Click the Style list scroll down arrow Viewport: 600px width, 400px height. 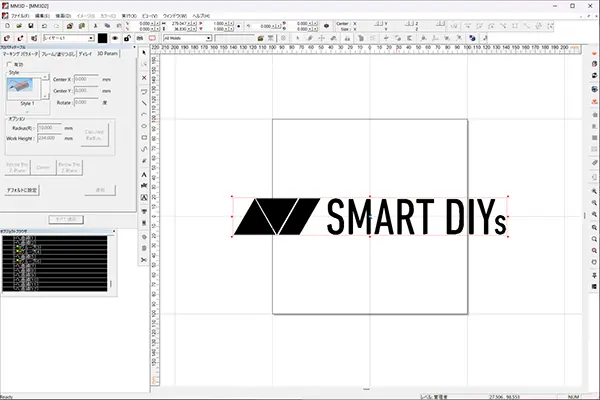click(x=46, y=96)
